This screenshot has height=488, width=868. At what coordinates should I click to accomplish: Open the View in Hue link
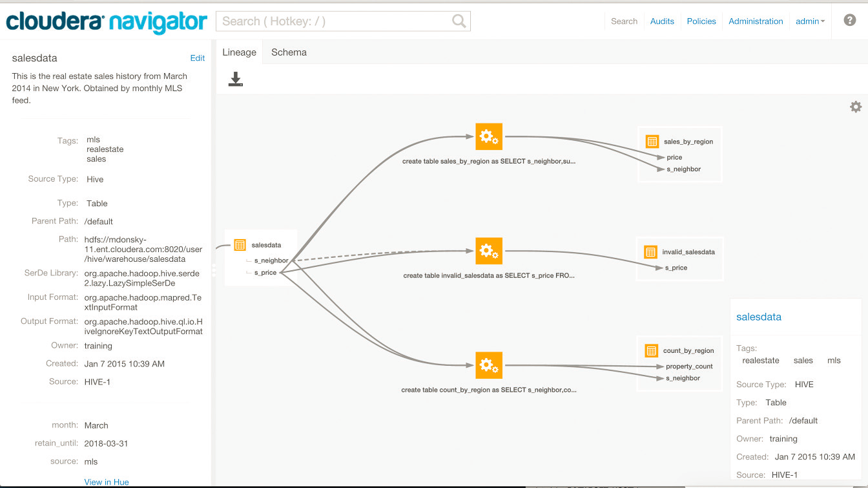point(107,482)
